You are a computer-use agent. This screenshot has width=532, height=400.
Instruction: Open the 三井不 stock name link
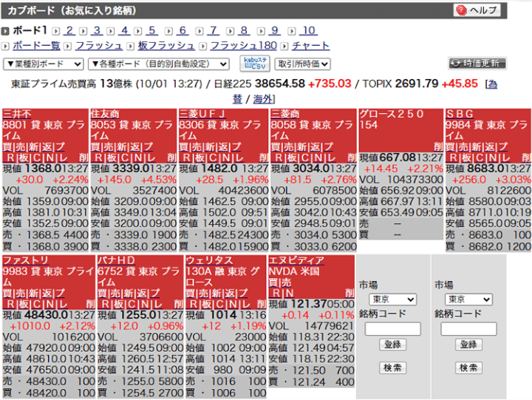click(16, 114)
